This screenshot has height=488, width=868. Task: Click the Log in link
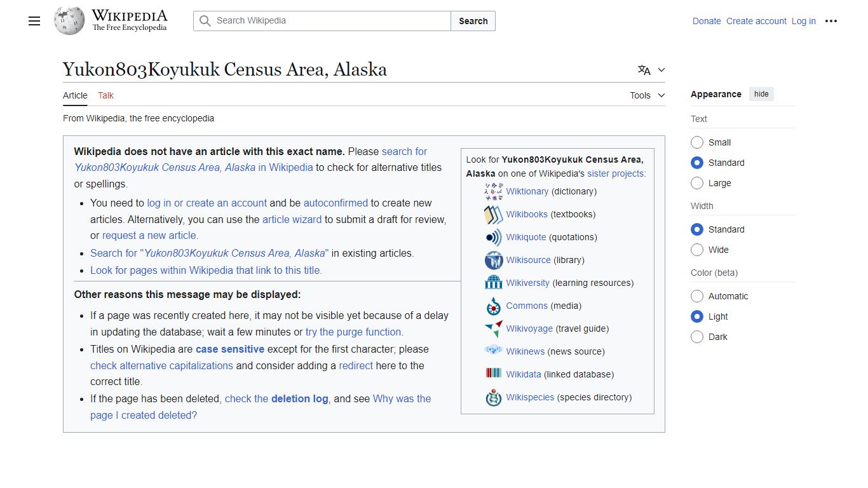(804, 21)
